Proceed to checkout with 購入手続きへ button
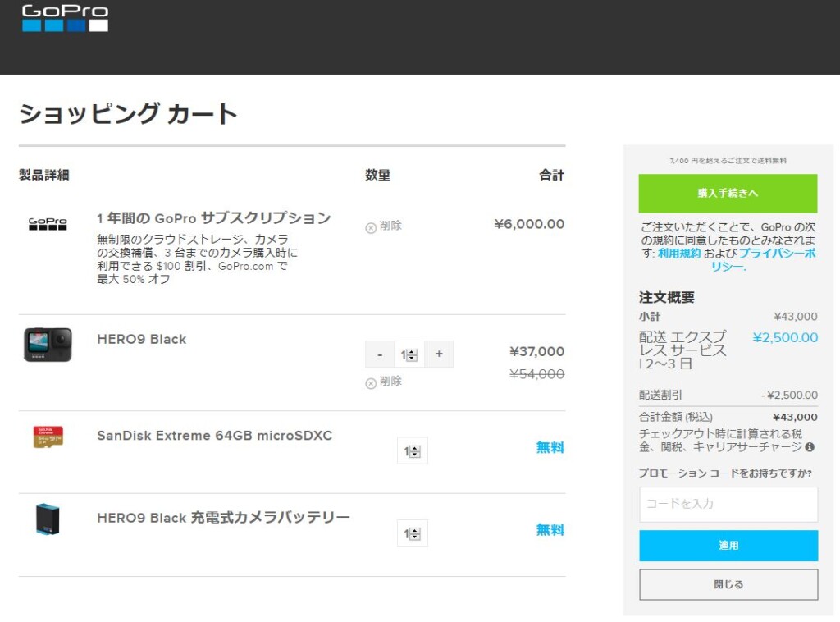 pyautogui.click(x=728, y=194)
